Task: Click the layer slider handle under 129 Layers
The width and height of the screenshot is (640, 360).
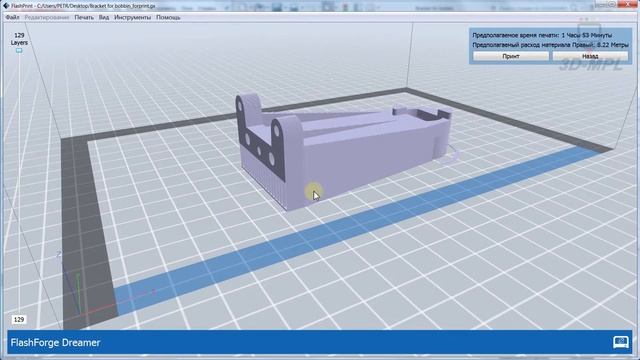Action: tap(19, 51)
